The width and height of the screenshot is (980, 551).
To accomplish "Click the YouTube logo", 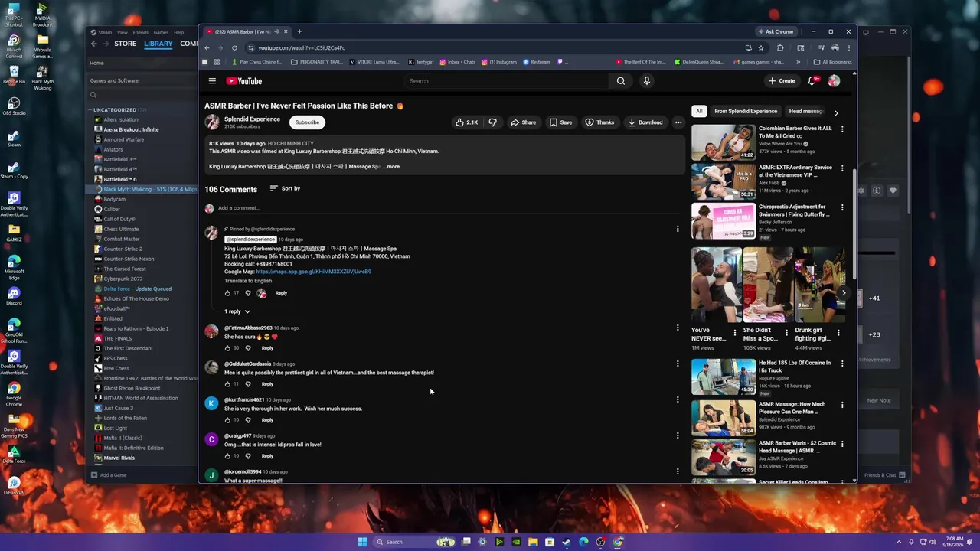I will click(x=244, y=81).
